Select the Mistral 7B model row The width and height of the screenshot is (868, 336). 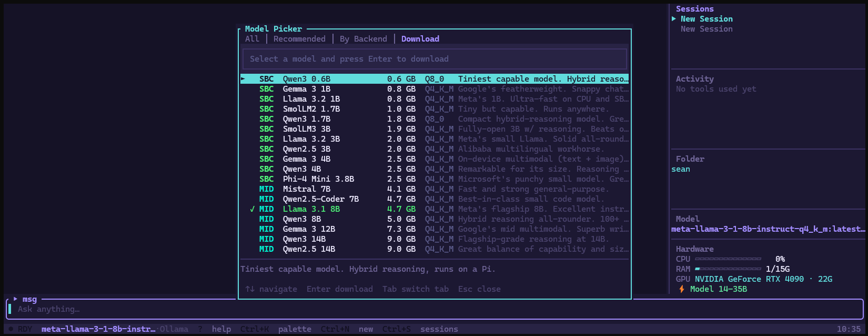pyautogui.click(x=435, y=189)
